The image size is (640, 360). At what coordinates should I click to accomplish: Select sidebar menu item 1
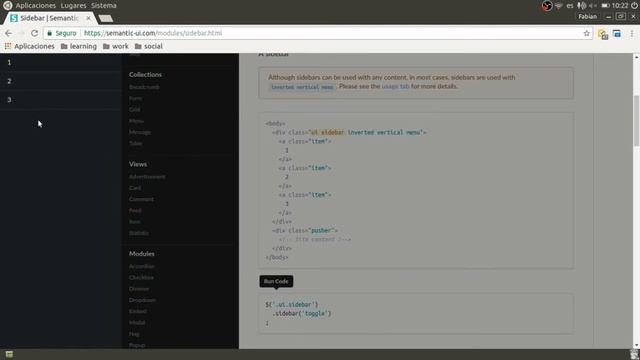click(61, 62)
